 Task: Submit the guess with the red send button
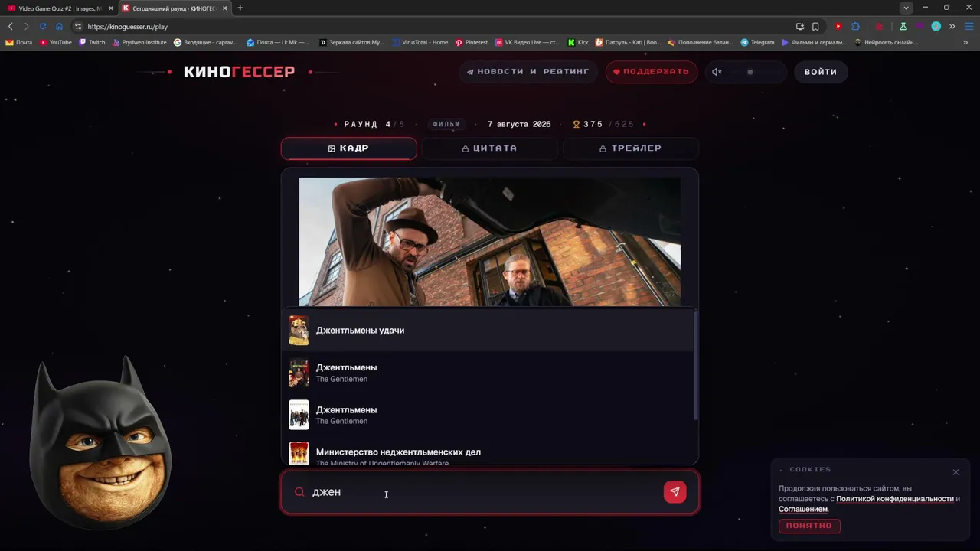tap(675, 492)
